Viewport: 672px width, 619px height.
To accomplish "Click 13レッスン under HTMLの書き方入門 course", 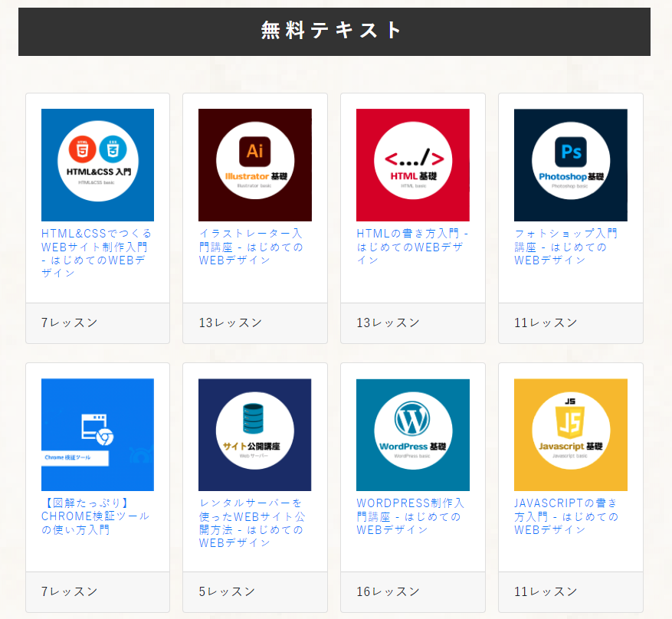I will pos(388,323).
